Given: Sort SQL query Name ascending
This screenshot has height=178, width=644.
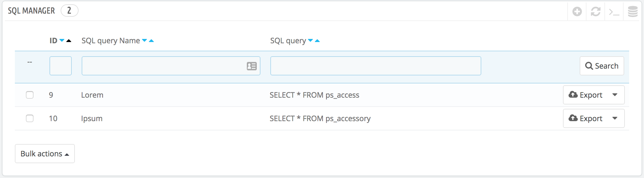Looking at the screenshot, I should (x=151, y=40).
